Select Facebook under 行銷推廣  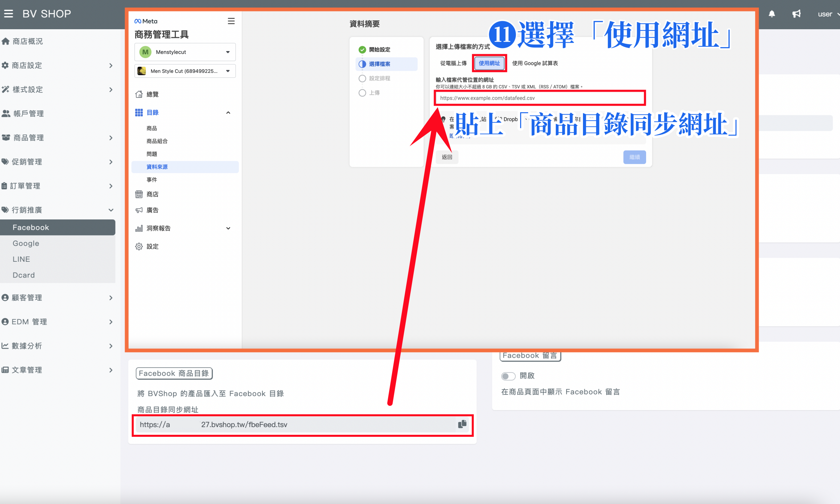click(x=57, y=227)
